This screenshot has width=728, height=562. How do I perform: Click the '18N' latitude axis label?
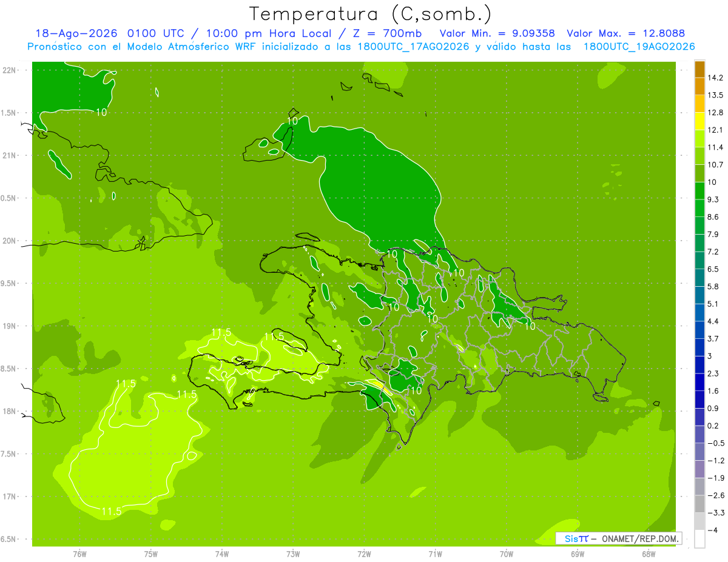[x=10, y=411]
